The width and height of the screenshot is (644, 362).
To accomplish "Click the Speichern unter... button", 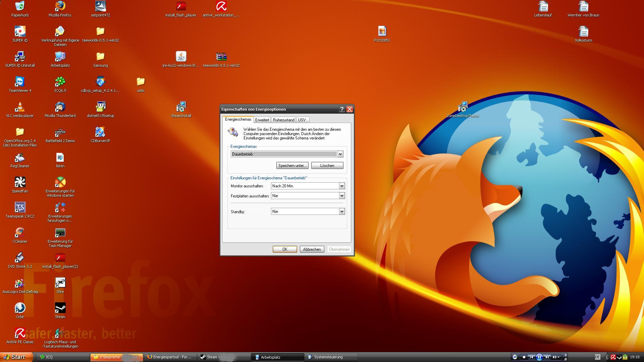I will [292, 166].
